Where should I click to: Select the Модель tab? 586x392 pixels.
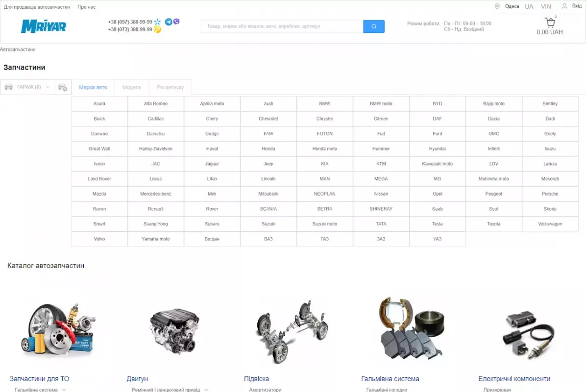point(132,87)
